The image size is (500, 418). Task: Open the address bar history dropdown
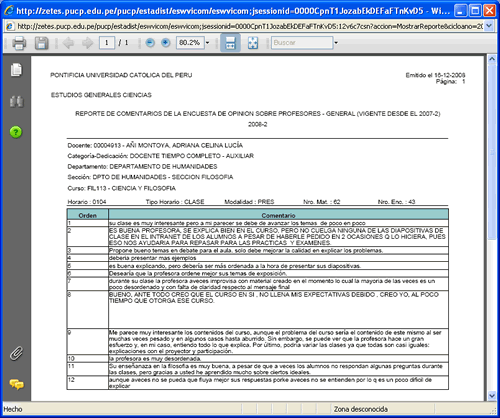(x=489, y=26)
